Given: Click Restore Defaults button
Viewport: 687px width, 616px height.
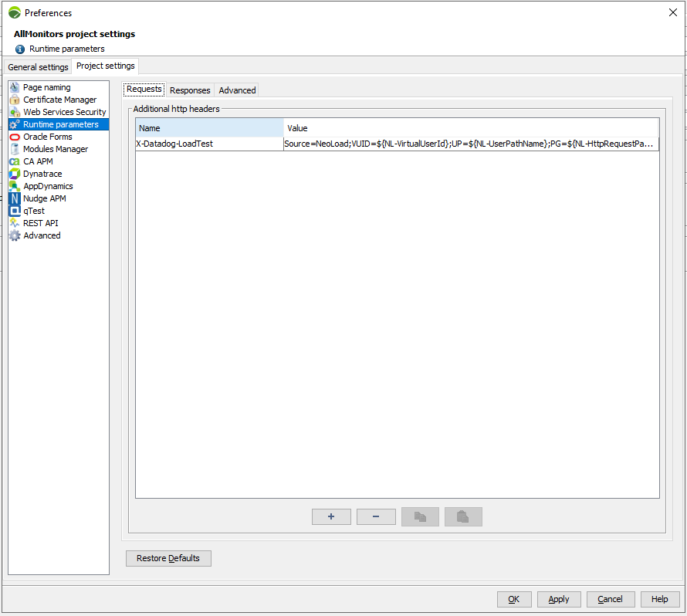Looking at the screenshot, I should click(x=168, y=558).
